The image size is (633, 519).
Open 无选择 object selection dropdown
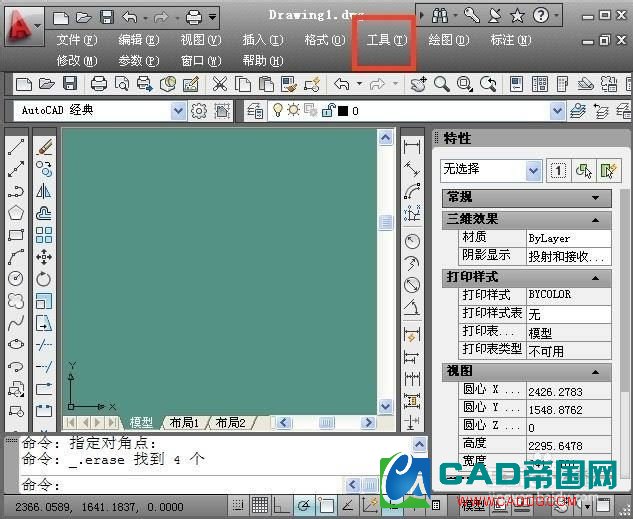[534, 170]
